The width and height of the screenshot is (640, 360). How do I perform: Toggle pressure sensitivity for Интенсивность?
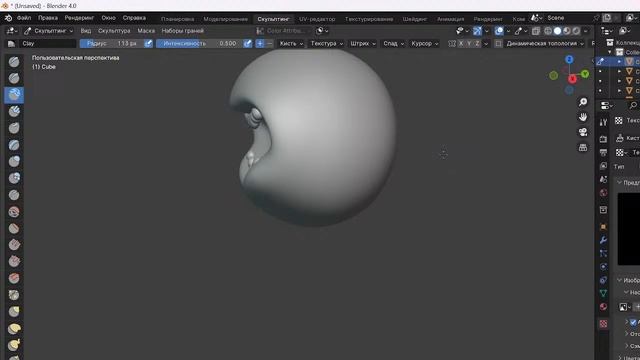pos(247,43)
